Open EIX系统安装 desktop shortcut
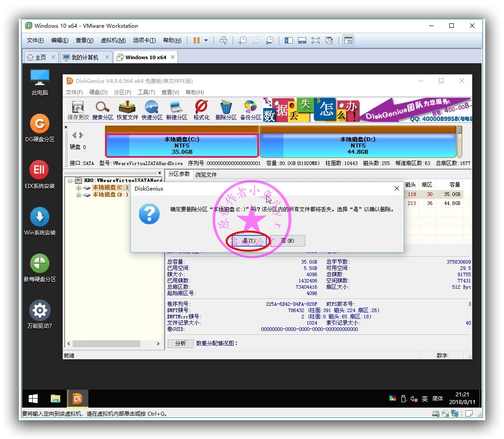This screenshot has height=439, width=504. pyautogui.click(x=40, y=174)
